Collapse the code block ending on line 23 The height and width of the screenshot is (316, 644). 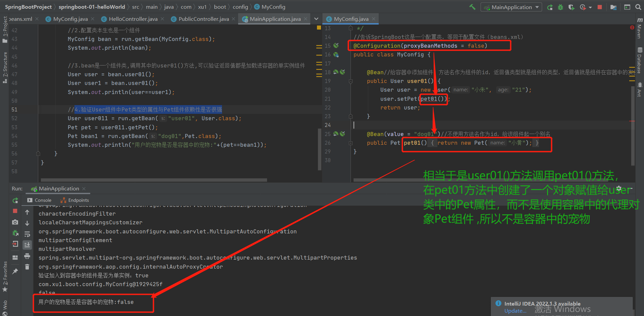coord(351,117)
